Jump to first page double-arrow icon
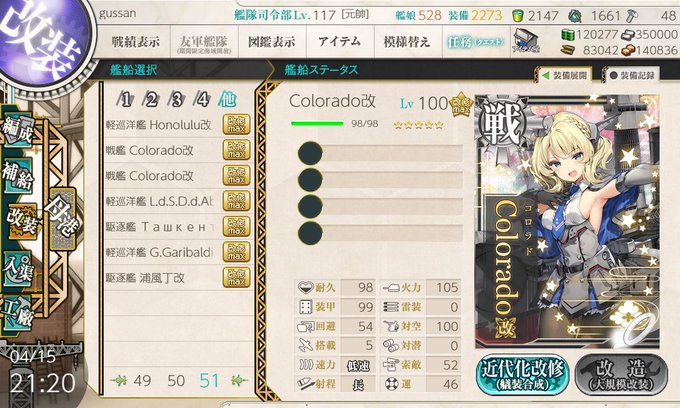Image resolution: width=680 pixels, height=408 pixels. tap(119, 381)
